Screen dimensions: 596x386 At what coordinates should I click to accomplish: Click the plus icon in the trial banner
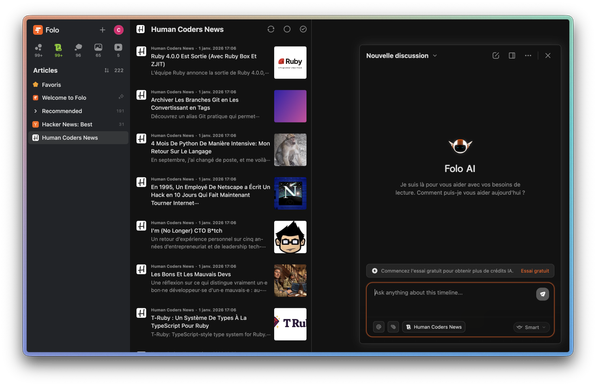tap(374, 271)
